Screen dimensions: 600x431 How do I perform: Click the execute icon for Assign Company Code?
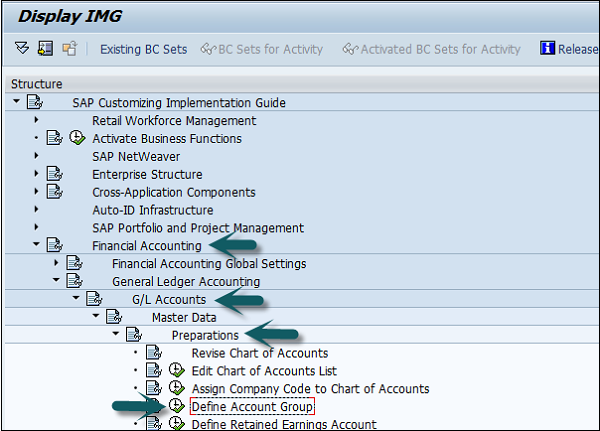coord(177,388)
